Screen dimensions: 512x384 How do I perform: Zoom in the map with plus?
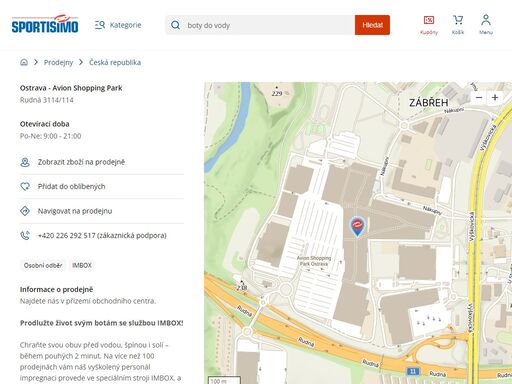495,97
